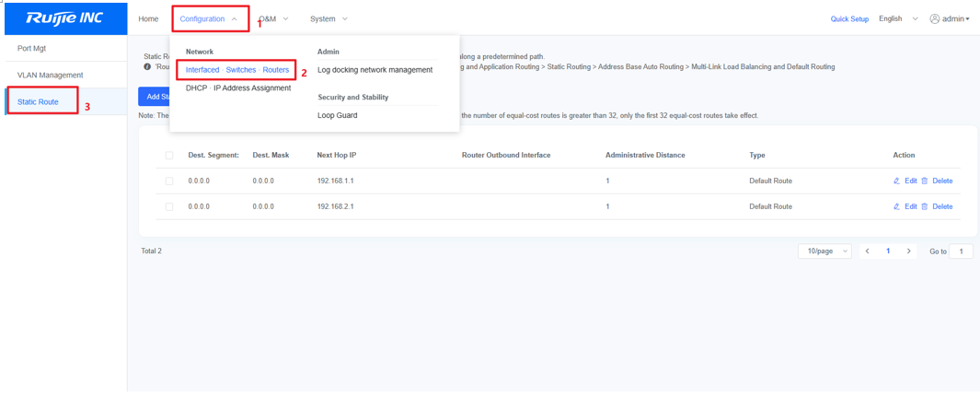This screenshot has width=980, height=398.
Task: Open the 10/page dropdown
Action: pos(825,251)
